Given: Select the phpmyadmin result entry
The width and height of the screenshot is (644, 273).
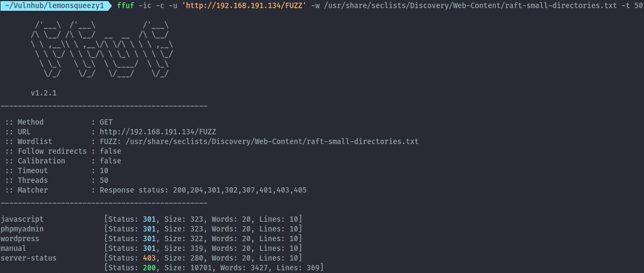Looking at the screenshot, I should click(x=22, y=229).
